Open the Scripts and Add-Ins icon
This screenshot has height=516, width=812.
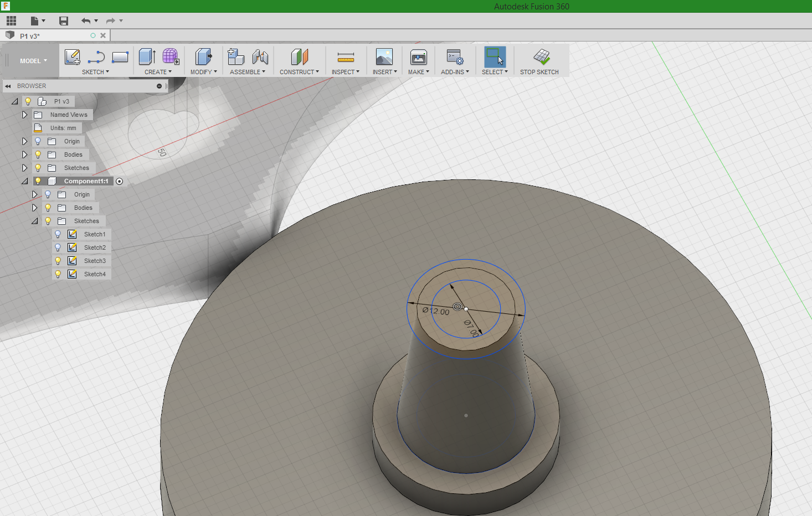(455, 57)
